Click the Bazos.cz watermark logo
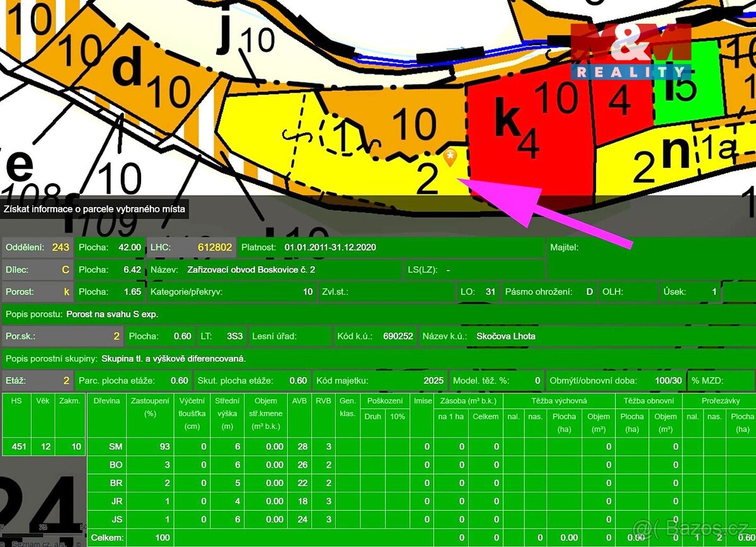The width and height of the screenshot is (756, 547). coord(690,527)
